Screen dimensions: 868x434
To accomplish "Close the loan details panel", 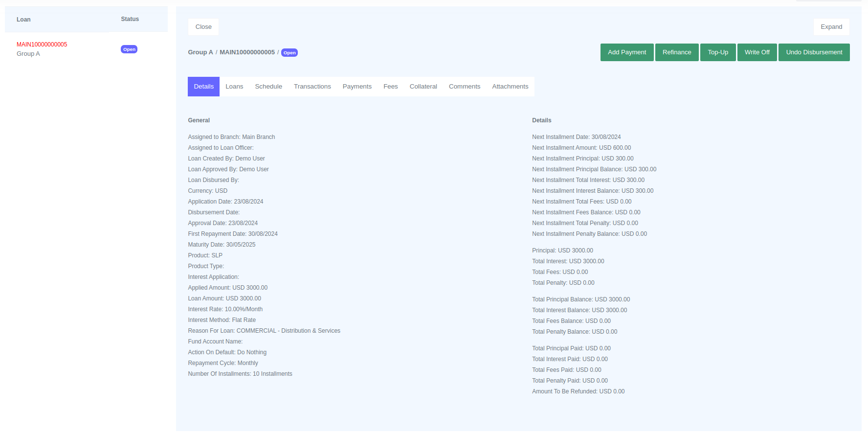I will (203, 27).
